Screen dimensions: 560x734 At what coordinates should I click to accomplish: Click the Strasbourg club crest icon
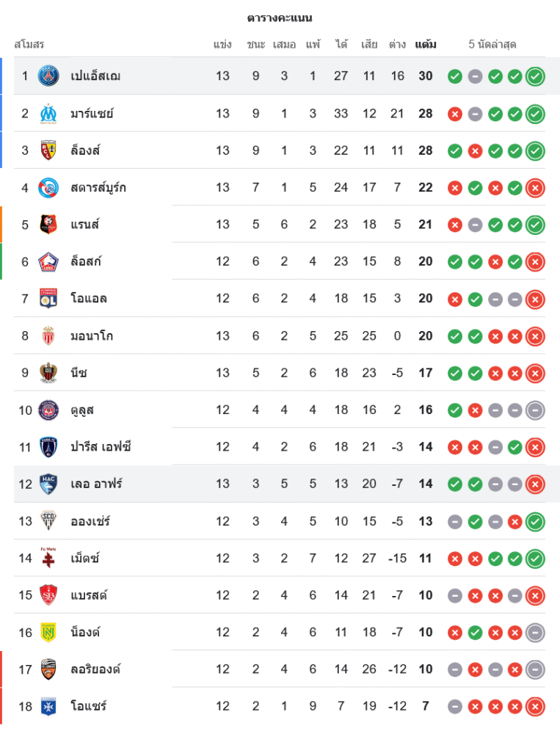[x=48, y=187]
